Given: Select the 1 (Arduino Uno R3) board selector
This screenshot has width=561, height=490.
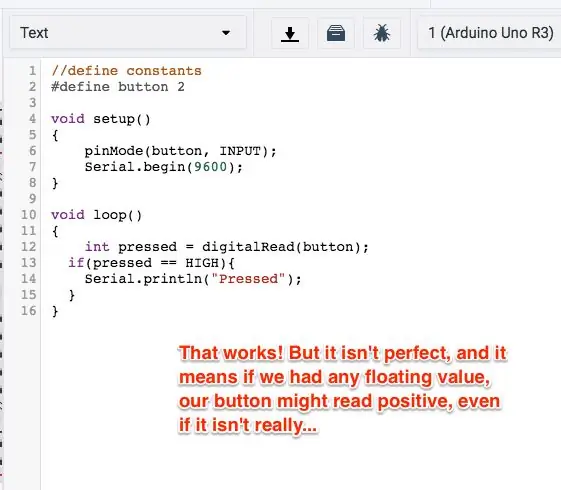Looking at the screenshot, I should coord(490,33).
